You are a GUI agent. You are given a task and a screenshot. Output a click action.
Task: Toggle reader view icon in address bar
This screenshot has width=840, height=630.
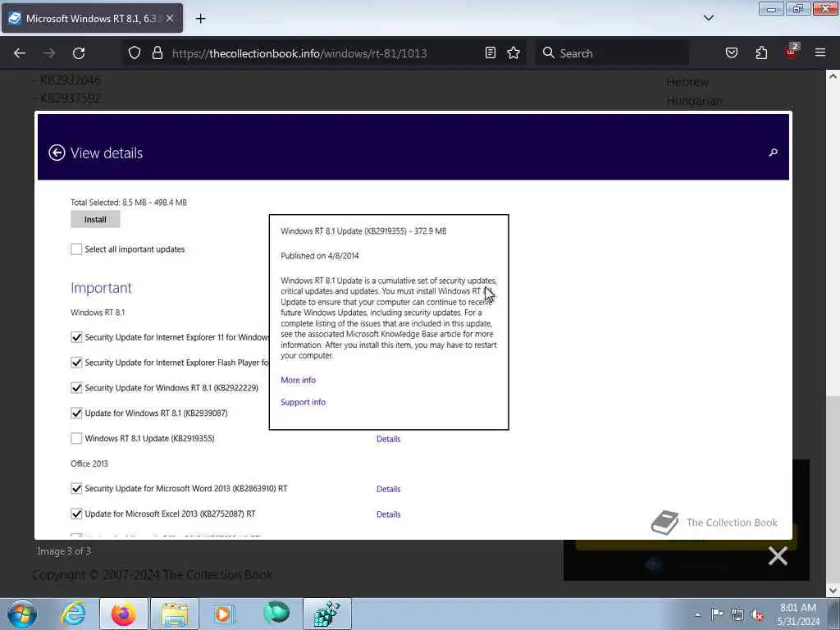pos(491,53)
